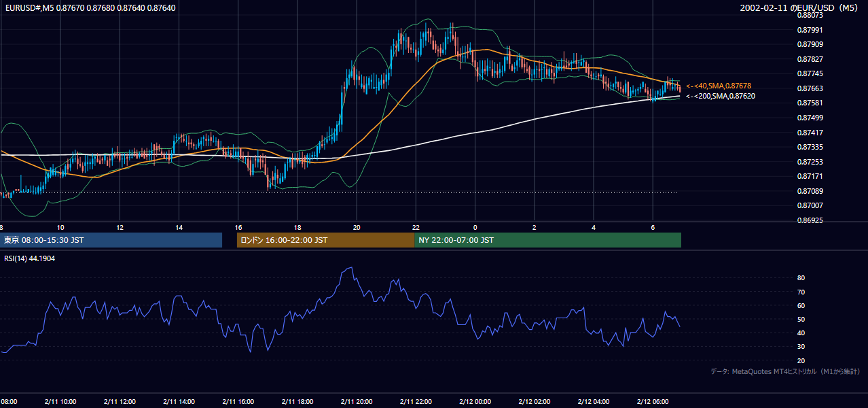Click hour label 16 under the price chart

(x=238, y=227)
